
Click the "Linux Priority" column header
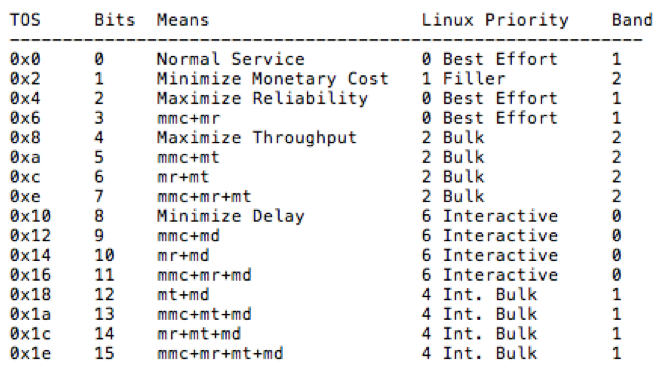495,20
